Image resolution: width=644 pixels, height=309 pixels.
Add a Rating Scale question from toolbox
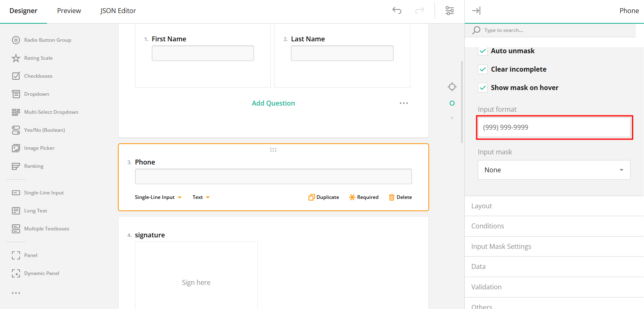[x=38, y=58]
